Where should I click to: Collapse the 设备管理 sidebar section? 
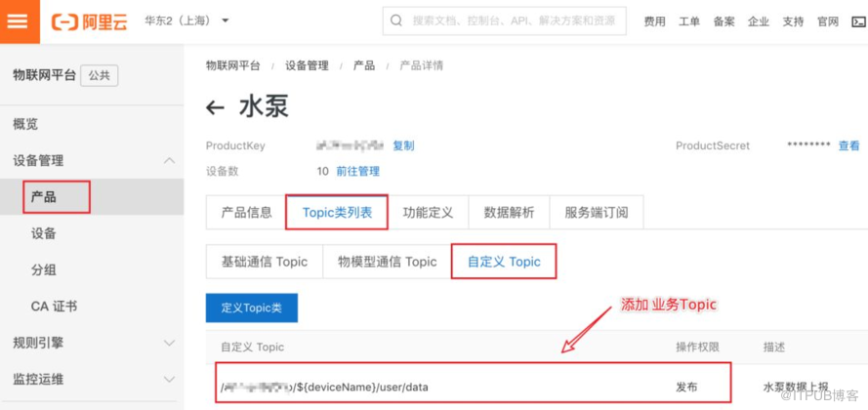[92, 160]
